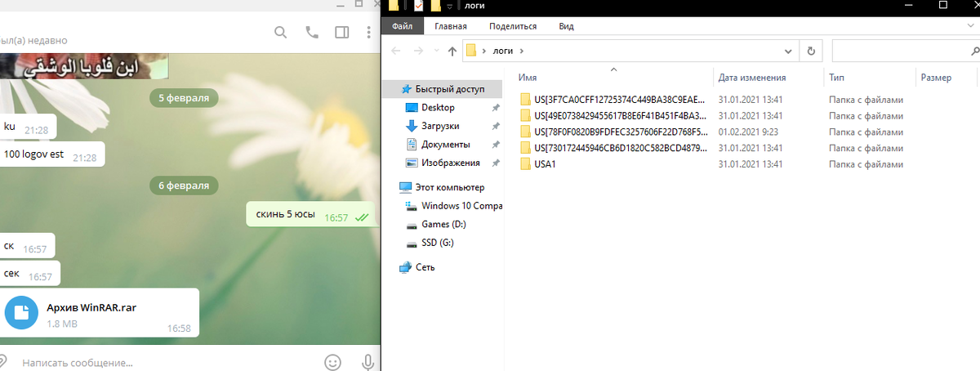Click the folder icon of USA1
This screenshot has height=371, width=980.
(525, 163)
